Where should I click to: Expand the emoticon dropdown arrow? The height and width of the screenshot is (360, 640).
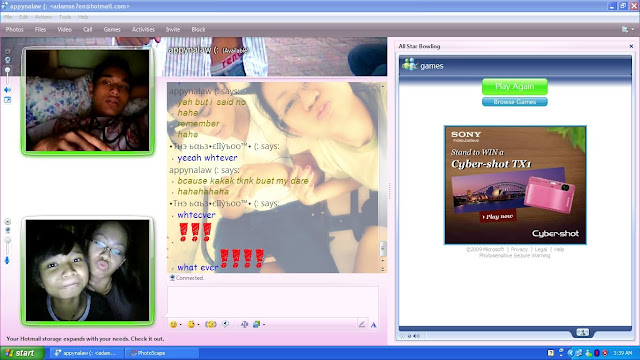181,325
